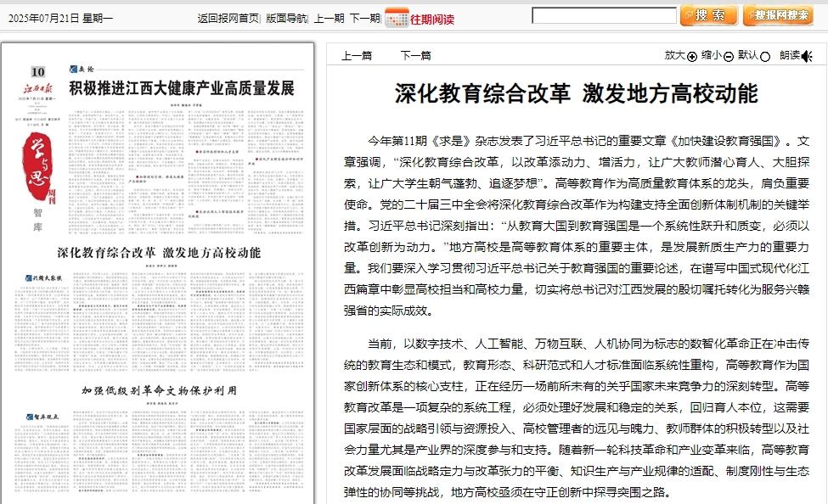Image resolution: width=828 pixels, height=504 pixels.
Task: Click the zoom-in plus icon next to 放大
Action: point(692,56)
